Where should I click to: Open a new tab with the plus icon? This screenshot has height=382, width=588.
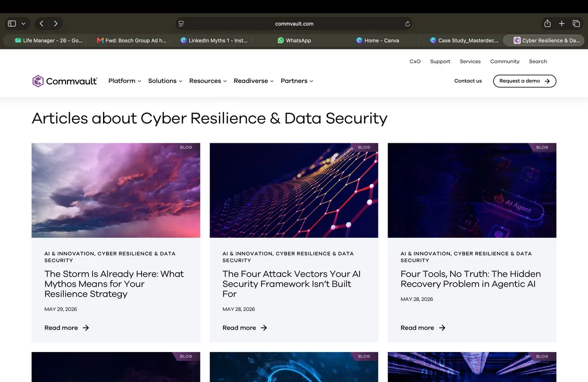tap(562, 23)
